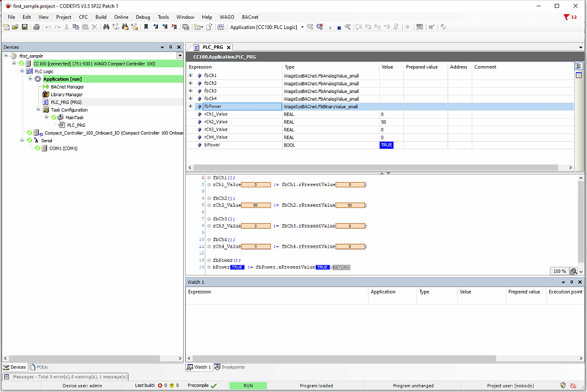The image size is (587, 392).
Task: Click the RETURN marker on line 14
Action: [x=341, y=267]
